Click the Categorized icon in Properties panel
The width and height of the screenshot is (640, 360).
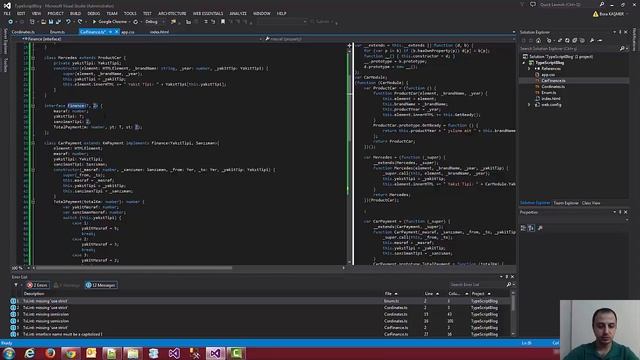click(524, 228)
